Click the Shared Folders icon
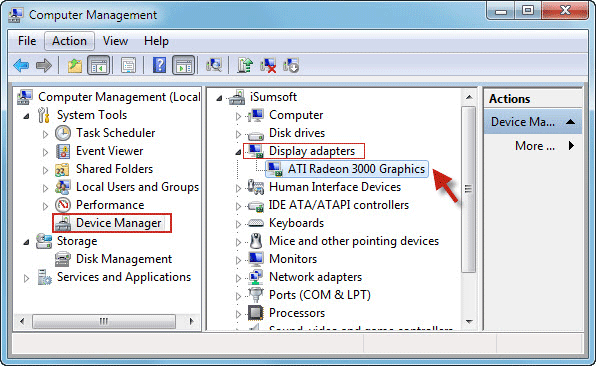 tap(62, 169)
